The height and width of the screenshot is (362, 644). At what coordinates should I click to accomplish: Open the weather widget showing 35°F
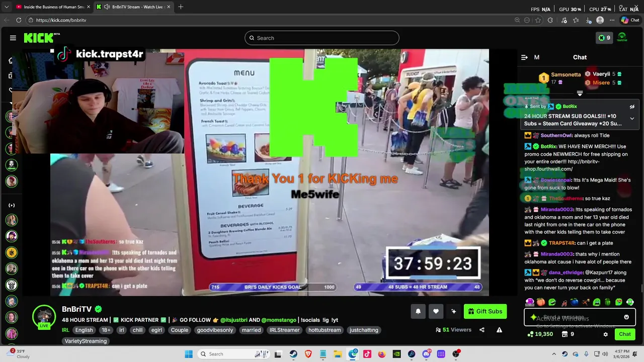19,354
